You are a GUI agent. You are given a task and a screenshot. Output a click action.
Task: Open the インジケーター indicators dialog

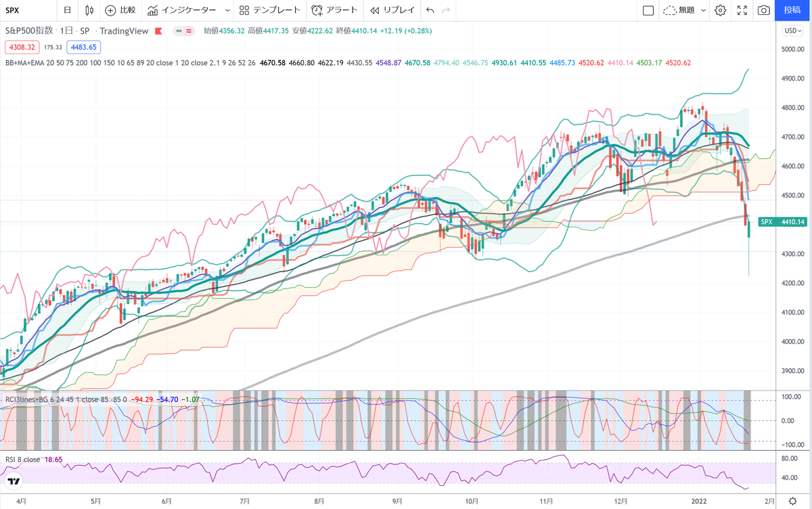point(182,10)
